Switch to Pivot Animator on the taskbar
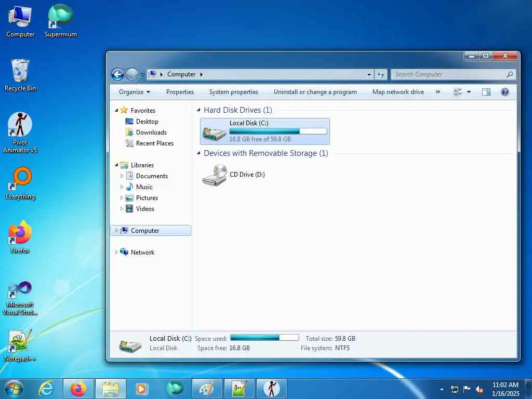This screenshot has height=399, width=532. coord(271,389)
